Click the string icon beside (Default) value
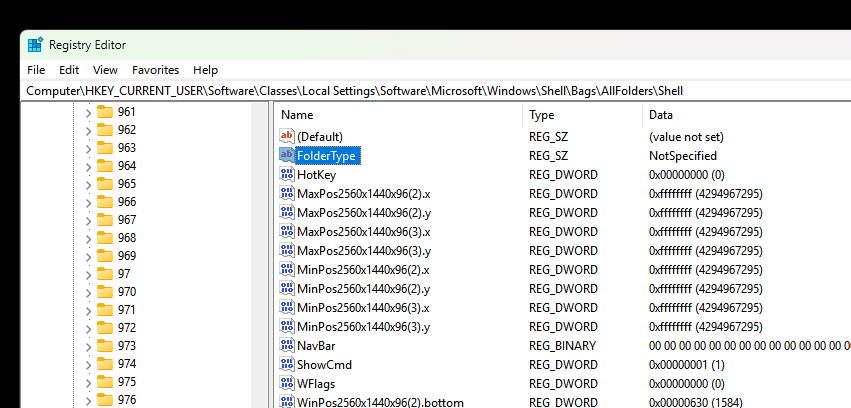The height and width of the screenshot is (408, 851). coord(287,136)
